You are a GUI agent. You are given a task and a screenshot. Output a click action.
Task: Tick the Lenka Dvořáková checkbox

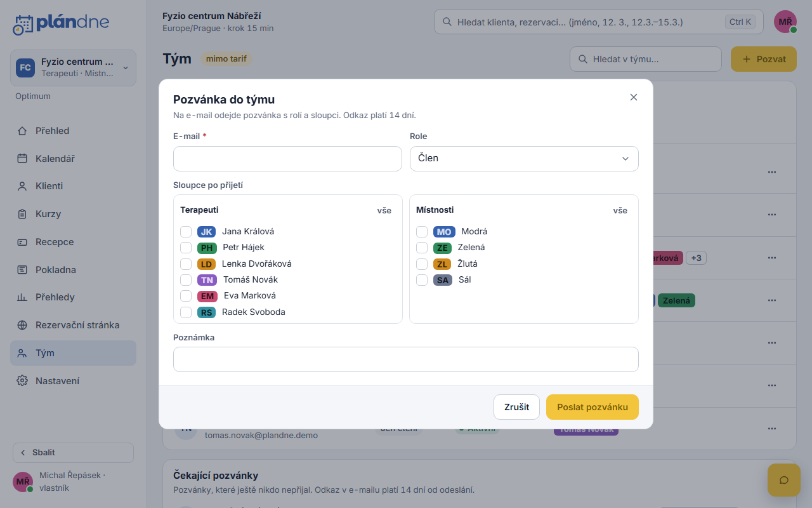tap(186, 264)
